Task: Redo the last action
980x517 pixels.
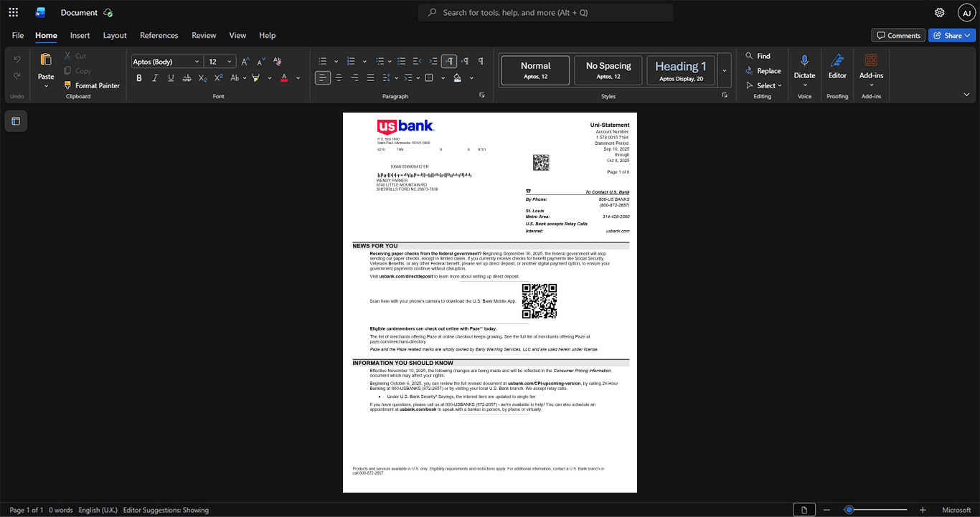Action: (17, 75)
